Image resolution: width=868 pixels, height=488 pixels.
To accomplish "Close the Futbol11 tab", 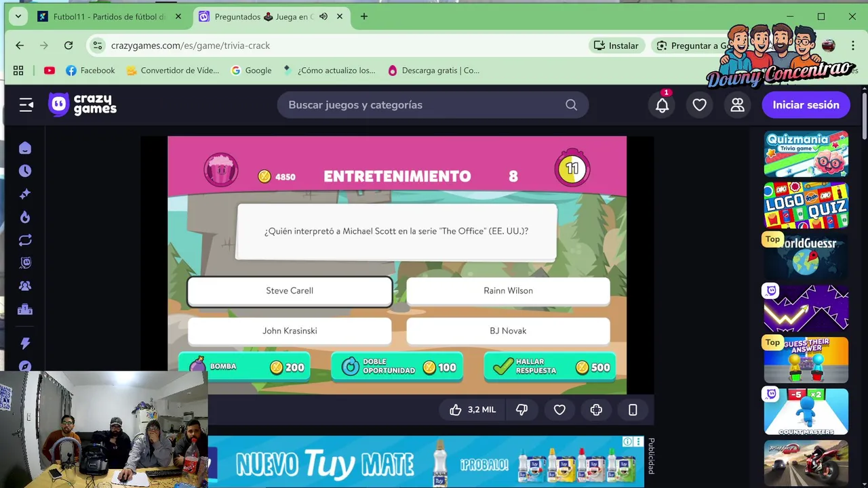I will coord(178,17).
